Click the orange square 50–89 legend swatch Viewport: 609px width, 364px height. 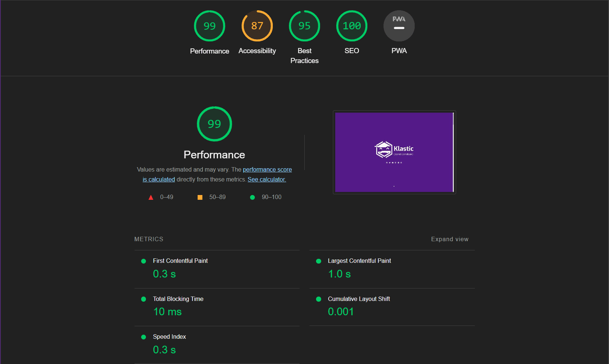[200, 198]
